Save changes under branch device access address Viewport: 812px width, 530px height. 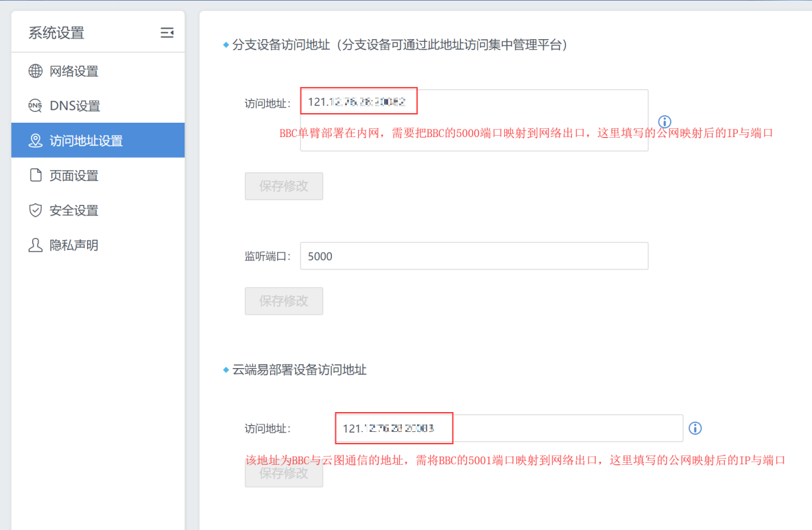tap(283, 186)
